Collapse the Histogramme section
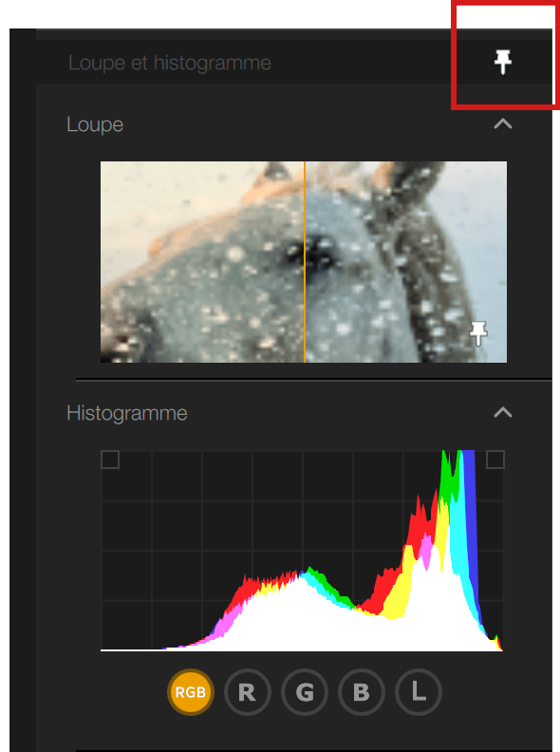This screenshot has height=752, width=560. [503, 412]
